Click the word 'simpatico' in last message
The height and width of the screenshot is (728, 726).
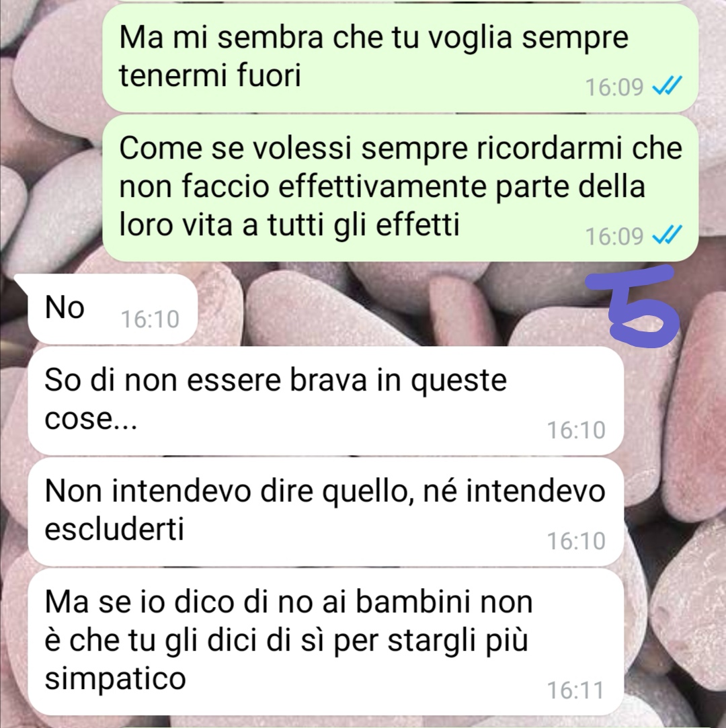coord(115,679)
